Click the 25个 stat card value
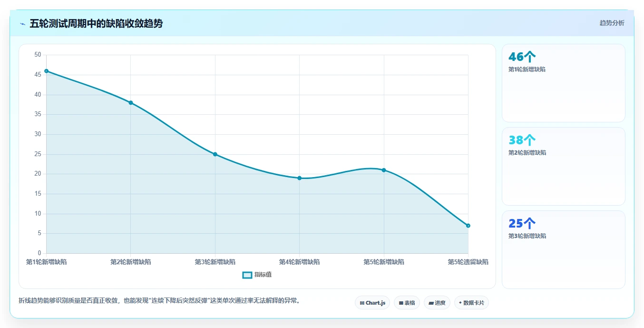Screen dimensions: 644x328 click(x=522, y=224)
